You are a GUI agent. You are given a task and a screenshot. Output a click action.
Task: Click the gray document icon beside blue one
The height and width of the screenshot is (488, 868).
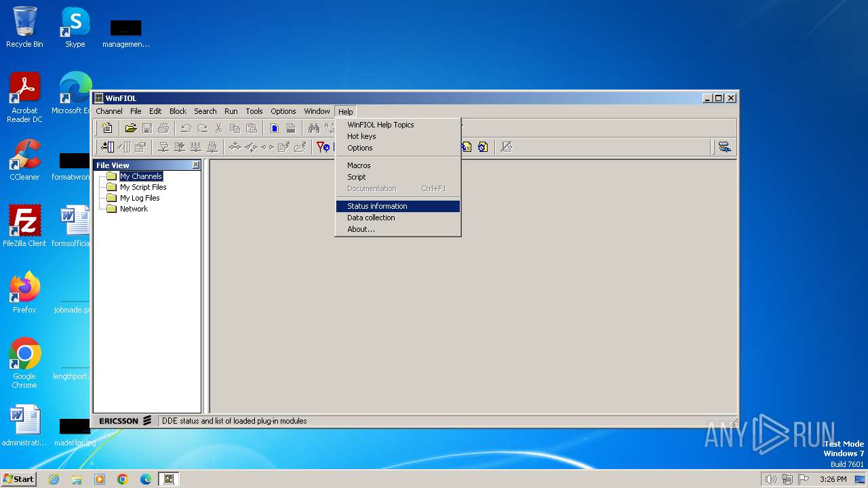click(291, 128)
